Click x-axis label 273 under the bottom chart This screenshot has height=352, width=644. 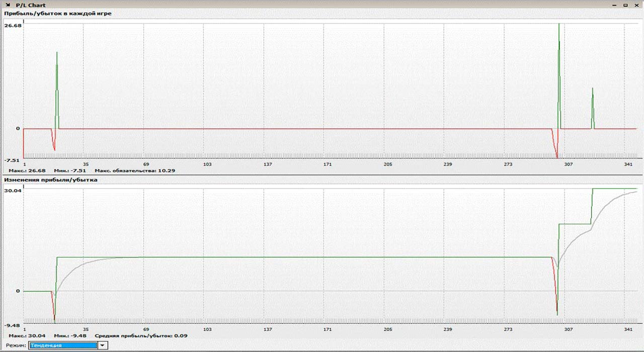pyautogui.click(x=508, y=329)
